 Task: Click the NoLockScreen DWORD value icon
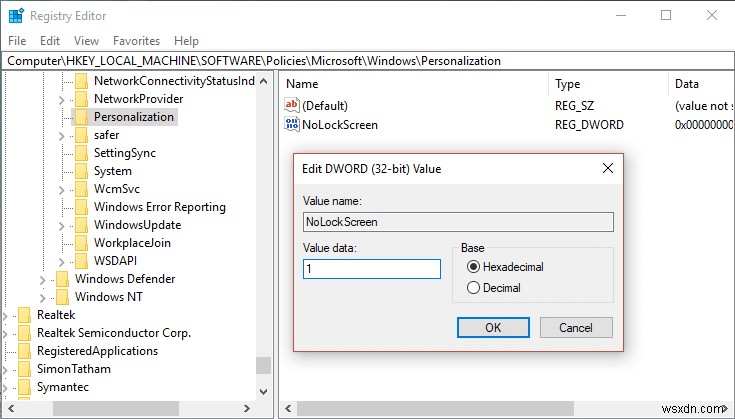292,125
